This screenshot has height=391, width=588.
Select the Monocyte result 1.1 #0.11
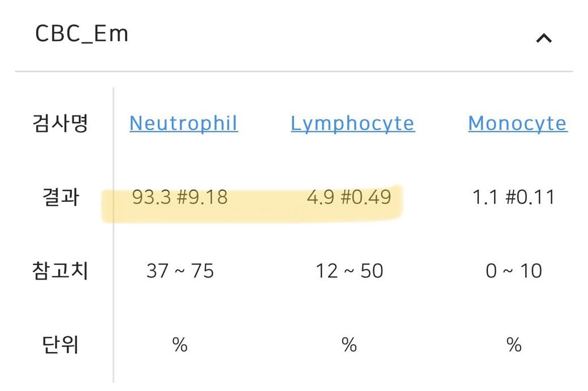pyautogui.click(x=513, y=197)
